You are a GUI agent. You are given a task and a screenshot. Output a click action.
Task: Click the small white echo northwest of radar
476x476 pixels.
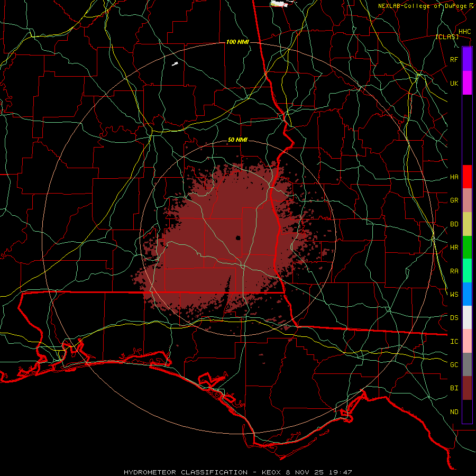click(x=175, y=64)
